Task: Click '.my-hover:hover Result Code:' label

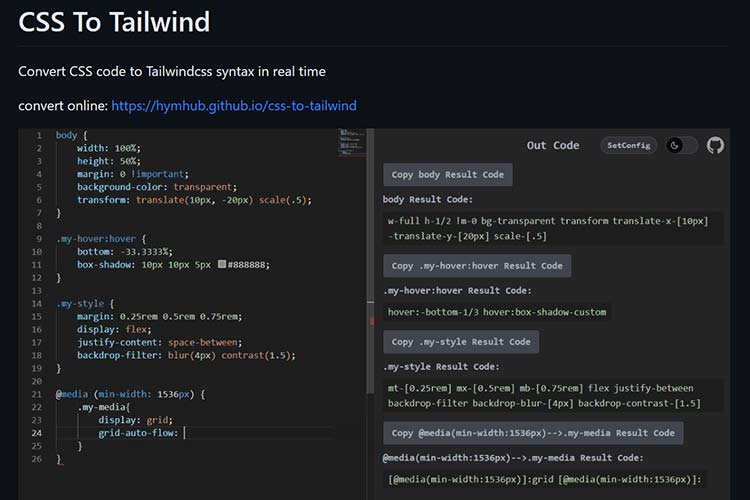Action: [457, 290]
